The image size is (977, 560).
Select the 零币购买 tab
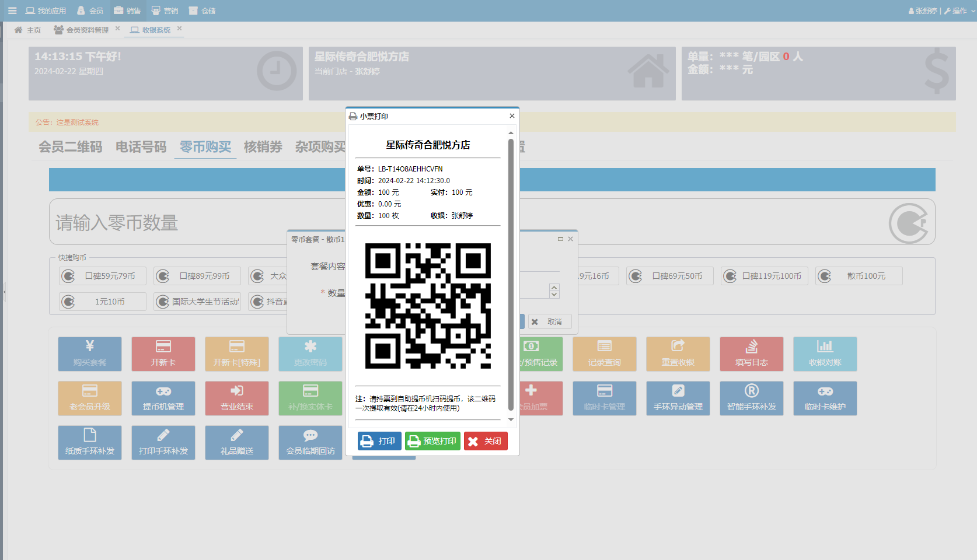coord(205,147)
